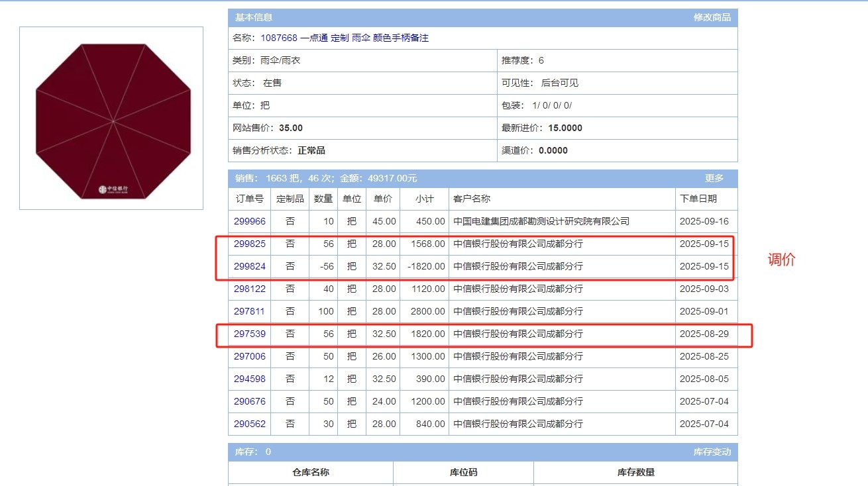Click the 下单日期 column header
868x486 pixels.
click(698, 199)
